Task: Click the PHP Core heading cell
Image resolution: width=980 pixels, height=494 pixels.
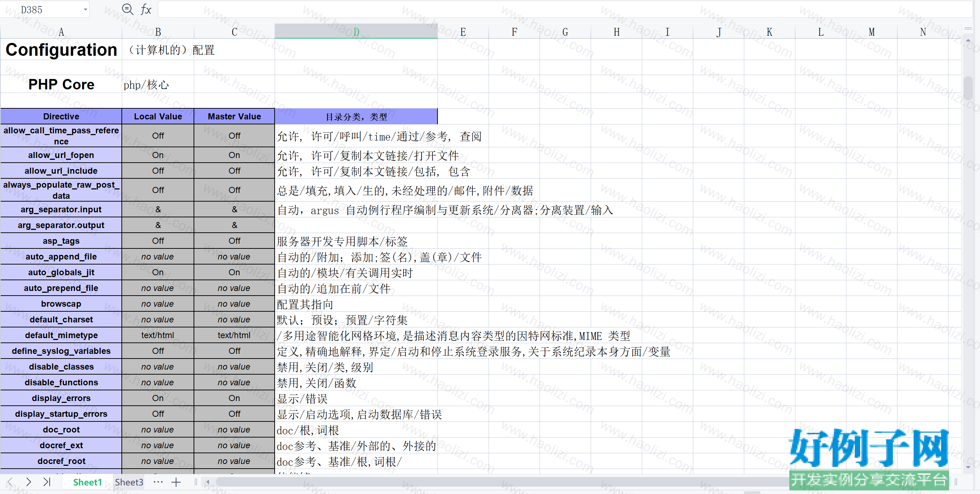Action: point(61,84)
